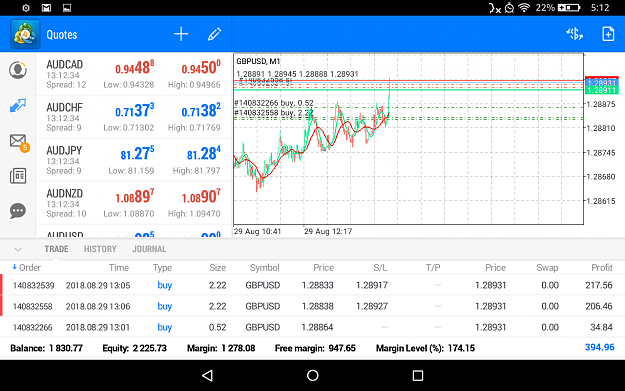The image size is (625, 391).
Task: Switch to the JOURNAL tab
Action: [149, 249]
